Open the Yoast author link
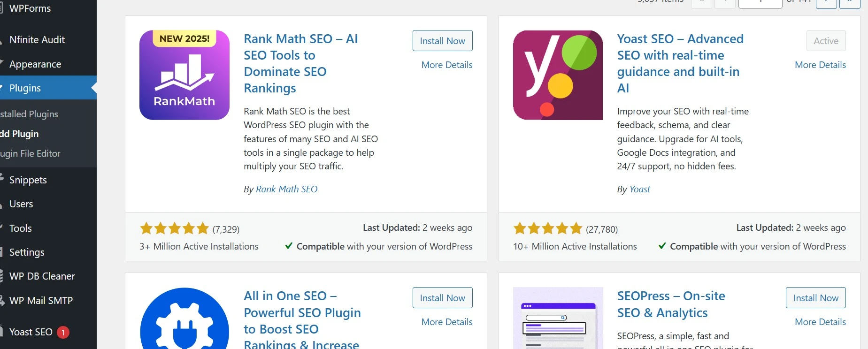 click(x=639, y=190)
